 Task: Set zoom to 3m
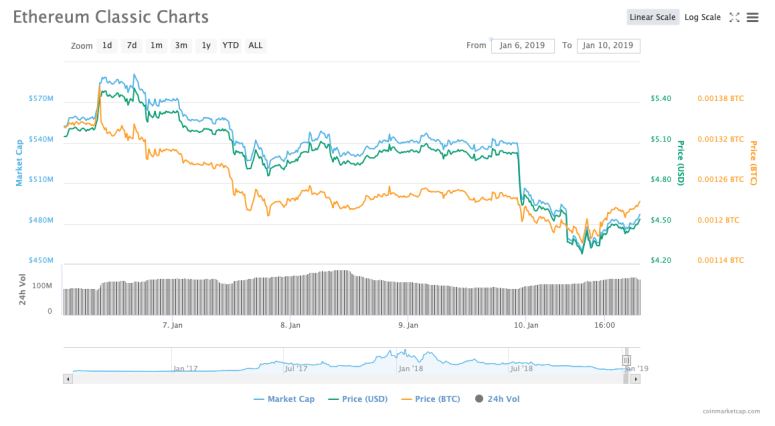tap(181, 45)
